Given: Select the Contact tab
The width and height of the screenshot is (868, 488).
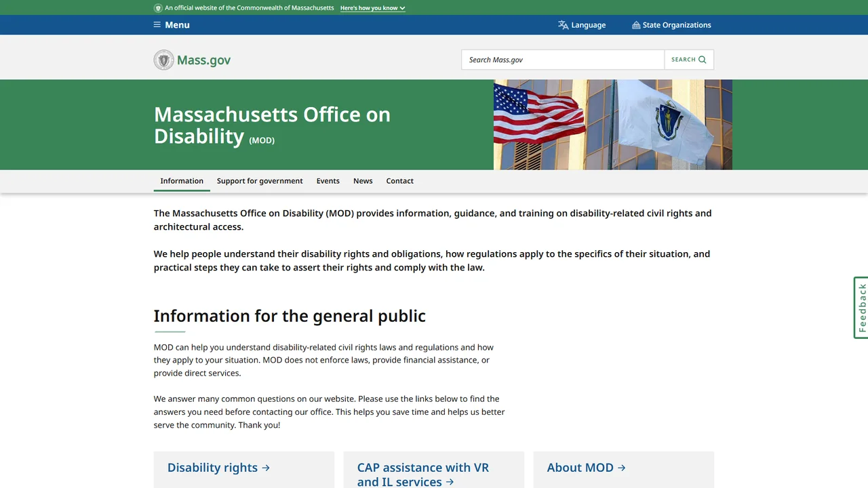Looking at the screenshot, I should [x=400, y=181].
